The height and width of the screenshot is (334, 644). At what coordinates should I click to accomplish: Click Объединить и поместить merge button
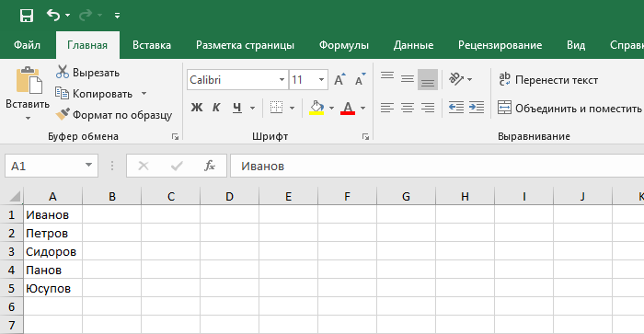click(x=569, y=108)
